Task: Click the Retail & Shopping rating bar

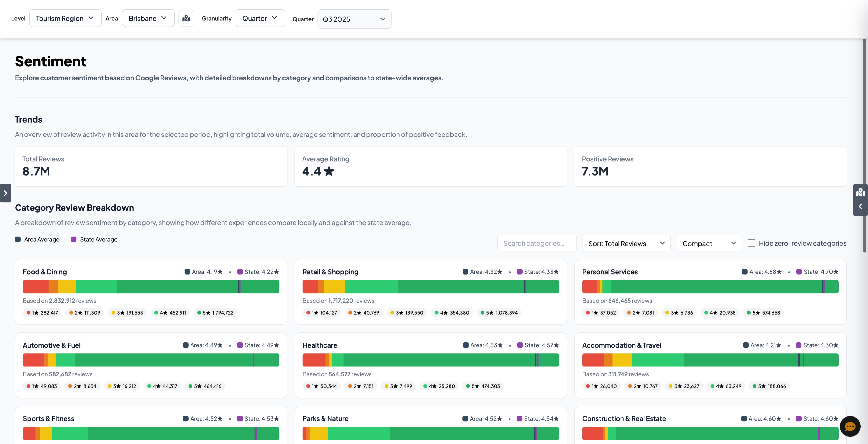Action: click(x=430, y=287)
